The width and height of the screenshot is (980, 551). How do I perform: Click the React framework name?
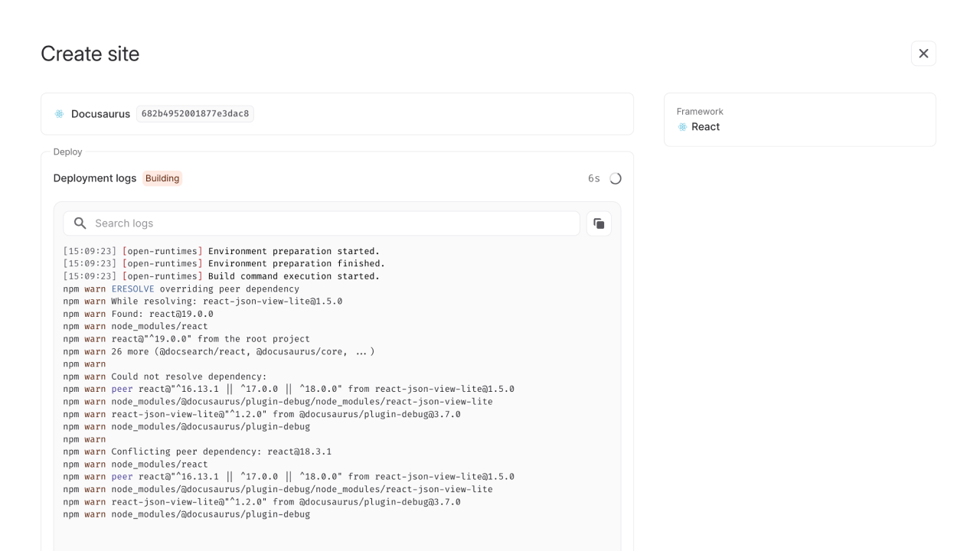click(x=705, y=127)
